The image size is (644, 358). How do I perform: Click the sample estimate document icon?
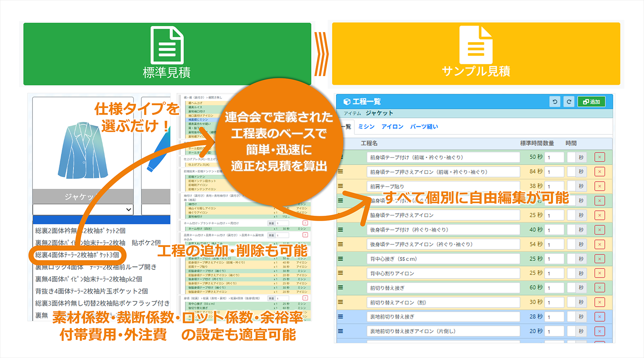[x=476, y=45]
